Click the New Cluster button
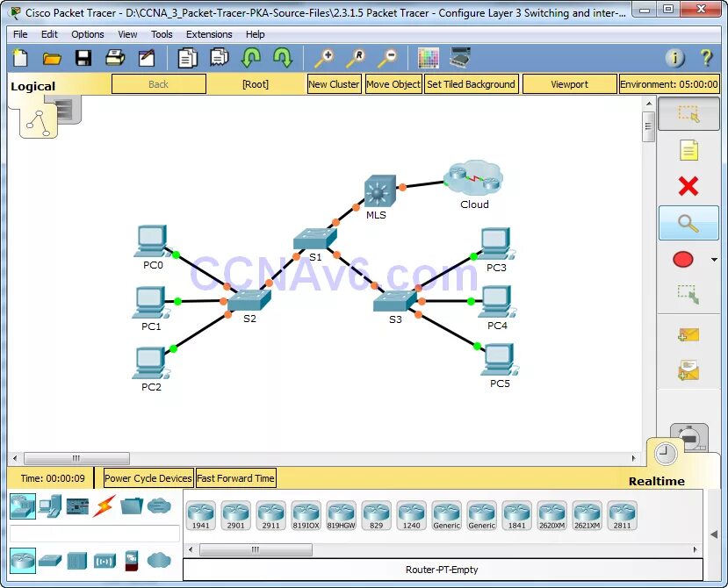Screen dimensions: 728x588 [x=334, y=84]
